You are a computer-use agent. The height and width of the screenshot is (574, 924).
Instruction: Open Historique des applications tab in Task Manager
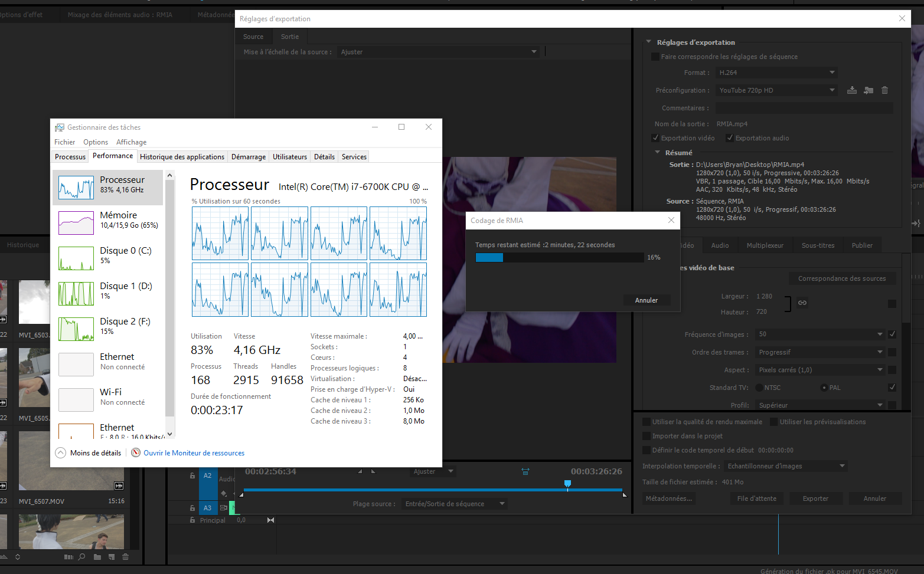pos(182,156)
